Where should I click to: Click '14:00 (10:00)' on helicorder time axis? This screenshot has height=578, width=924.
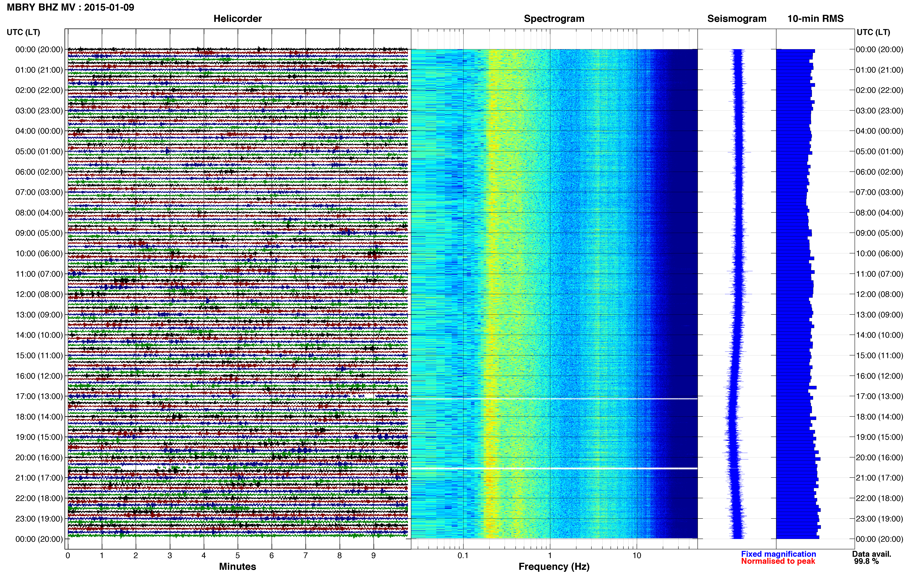(x=39, y=335)
